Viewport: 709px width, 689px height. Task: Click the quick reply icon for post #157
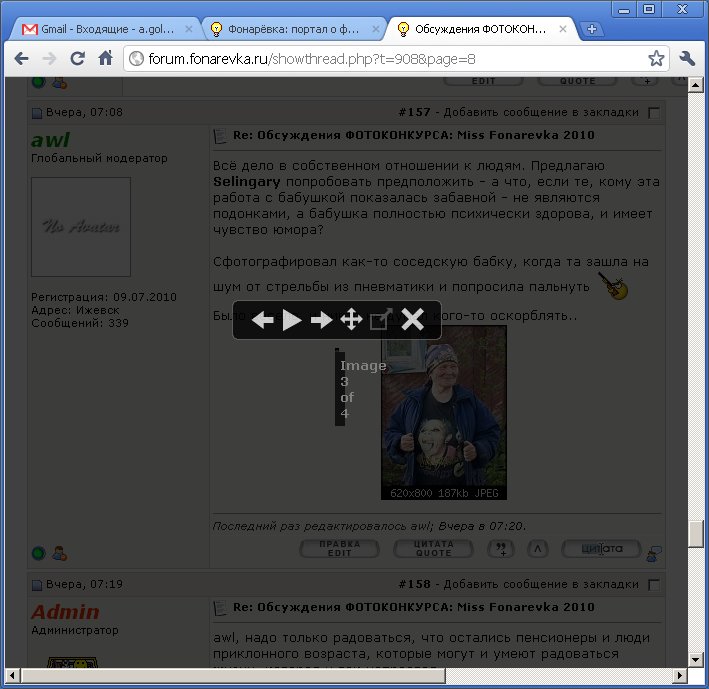tap(654, 553)
